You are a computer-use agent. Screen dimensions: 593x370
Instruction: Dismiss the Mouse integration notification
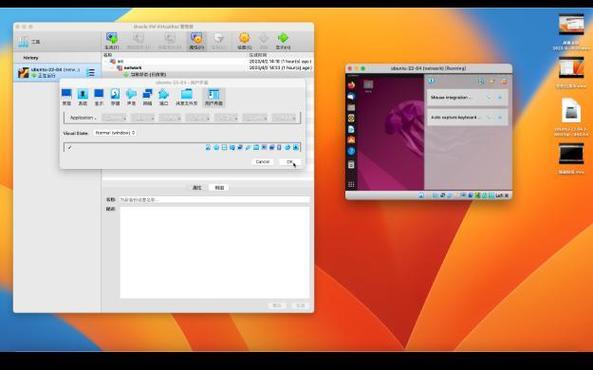tap(500, 98)
